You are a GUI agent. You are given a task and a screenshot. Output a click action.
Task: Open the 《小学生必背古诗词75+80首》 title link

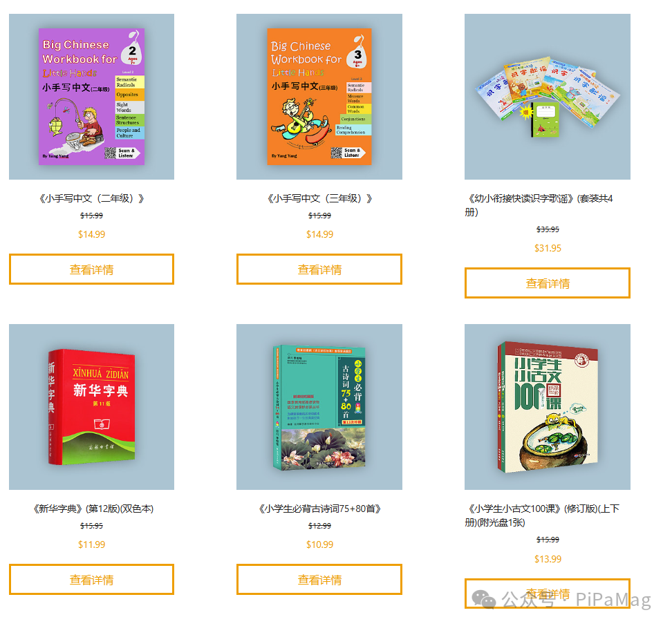click(319, 509)
